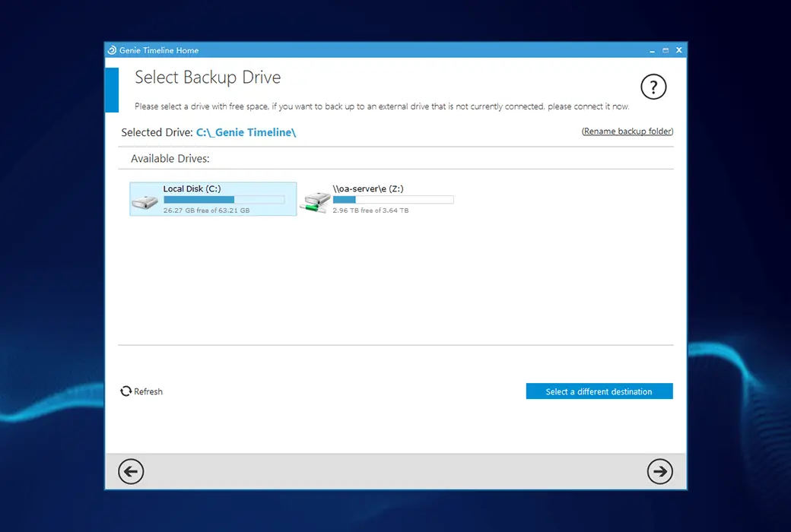The image size is (791, 532).
Task: Click "2.96 TB free of 3.64 TB" text
Action: click(x=371, y=211)
